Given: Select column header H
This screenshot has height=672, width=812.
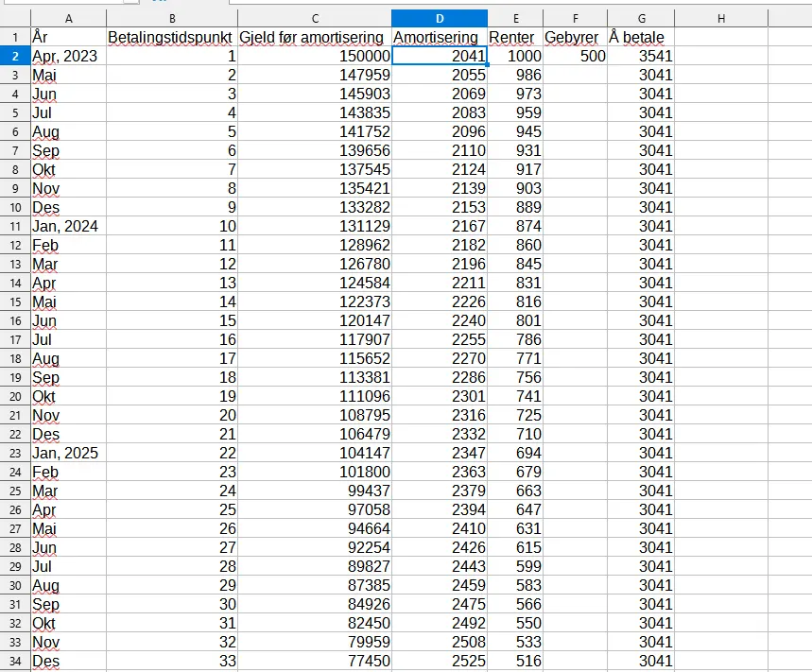Looking at the screenshot, I should pyautogui.click(x=721, y=19).
